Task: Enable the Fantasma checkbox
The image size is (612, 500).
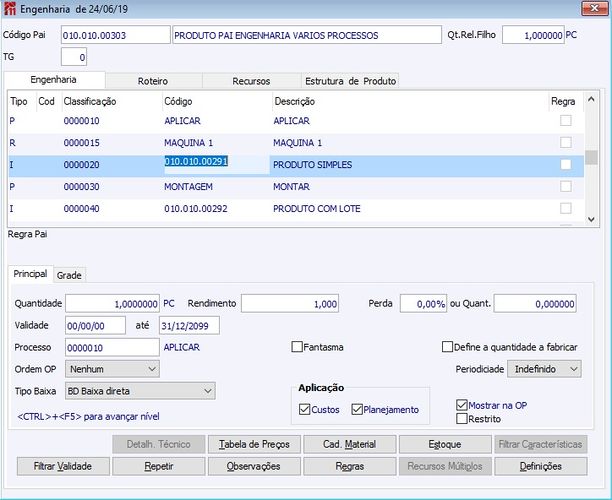Action: click(297, 347)
